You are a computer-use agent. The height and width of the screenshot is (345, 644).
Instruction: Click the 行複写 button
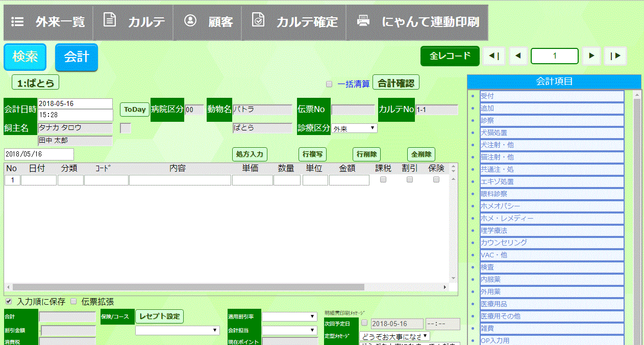point(312,154)
